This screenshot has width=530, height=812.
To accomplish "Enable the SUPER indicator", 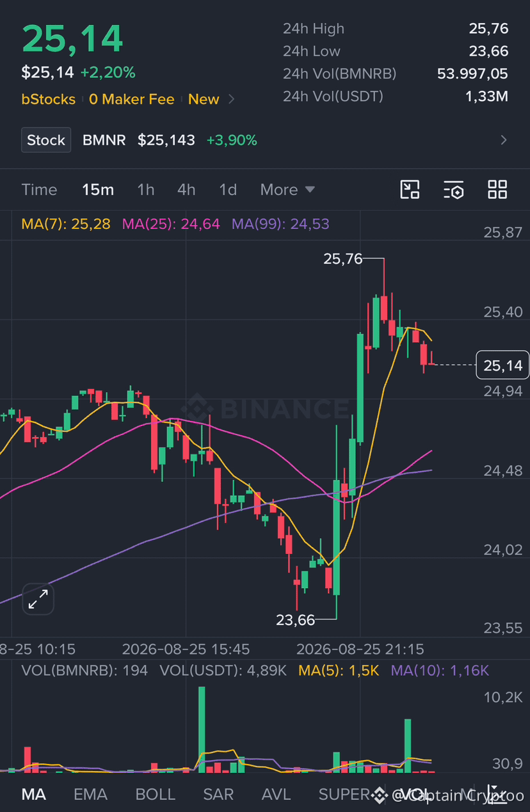I will [344, 794].
